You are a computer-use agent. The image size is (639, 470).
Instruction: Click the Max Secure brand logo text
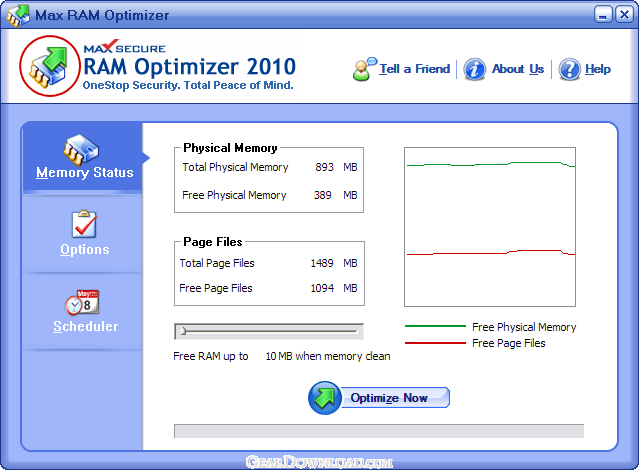(124, 47)
